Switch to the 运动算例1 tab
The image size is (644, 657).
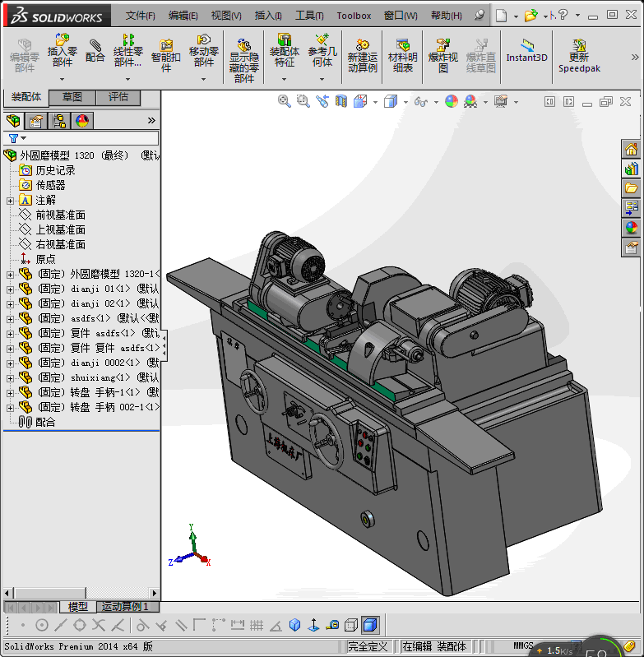(x=127, y=606)
